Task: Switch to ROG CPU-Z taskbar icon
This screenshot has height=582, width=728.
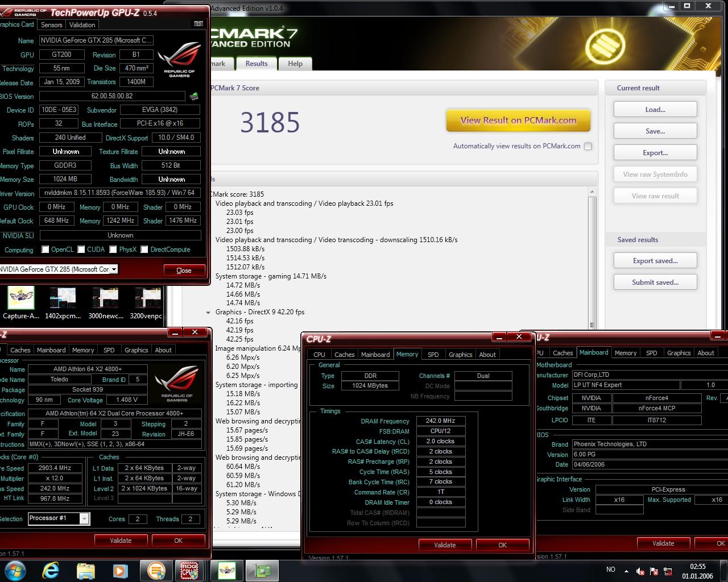Action: (x=189, y=570)
